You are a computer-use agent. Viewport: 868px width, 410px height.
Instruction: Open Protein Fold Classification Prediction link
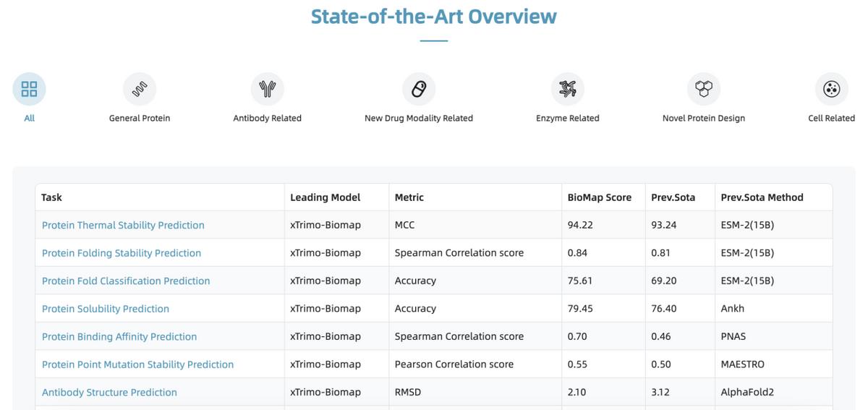pos(126,281)
